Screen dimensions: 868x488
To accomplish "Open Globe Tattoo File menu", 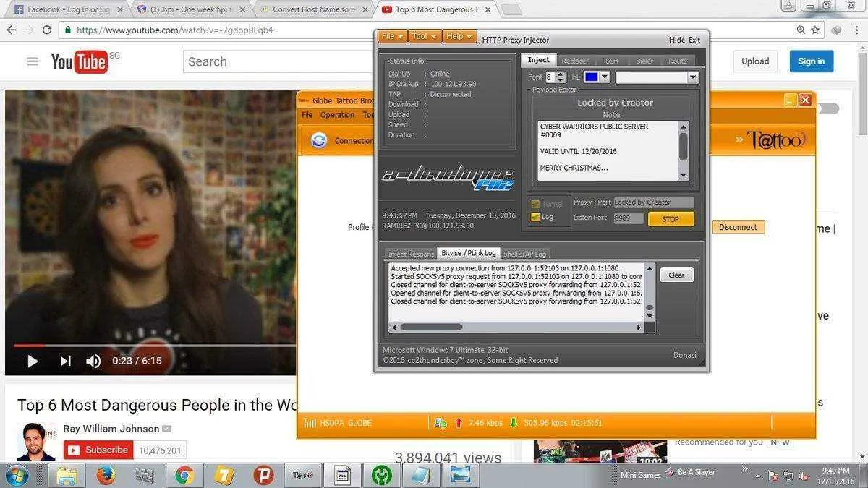I will [x=307, y=115].
